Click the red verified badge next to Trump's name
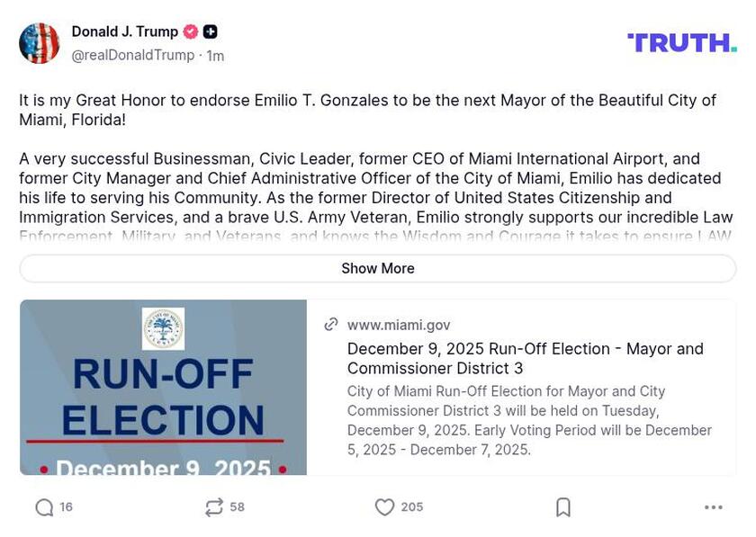 189,31
